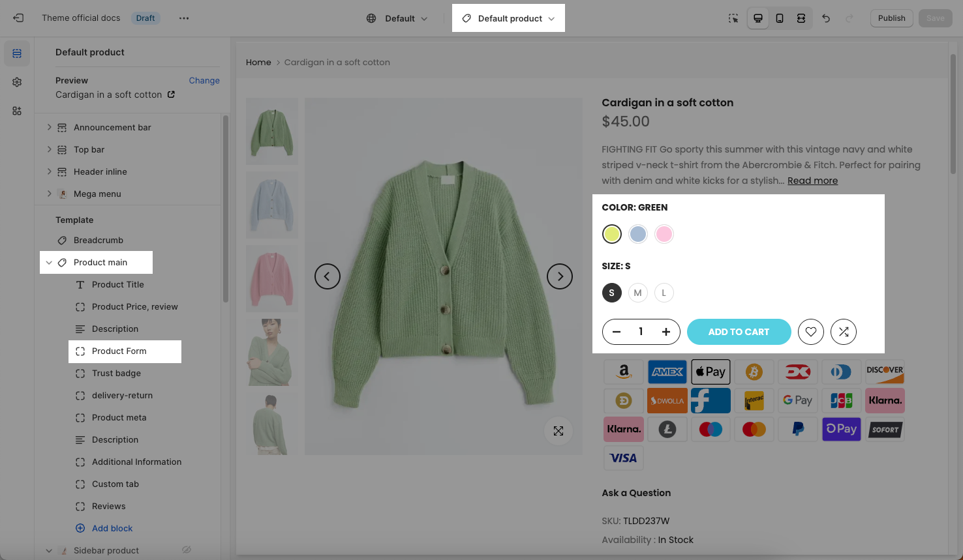The height and width of the screenshot is (560, 963).
Task: Collapse the Product main section
Action: (49, 263)
